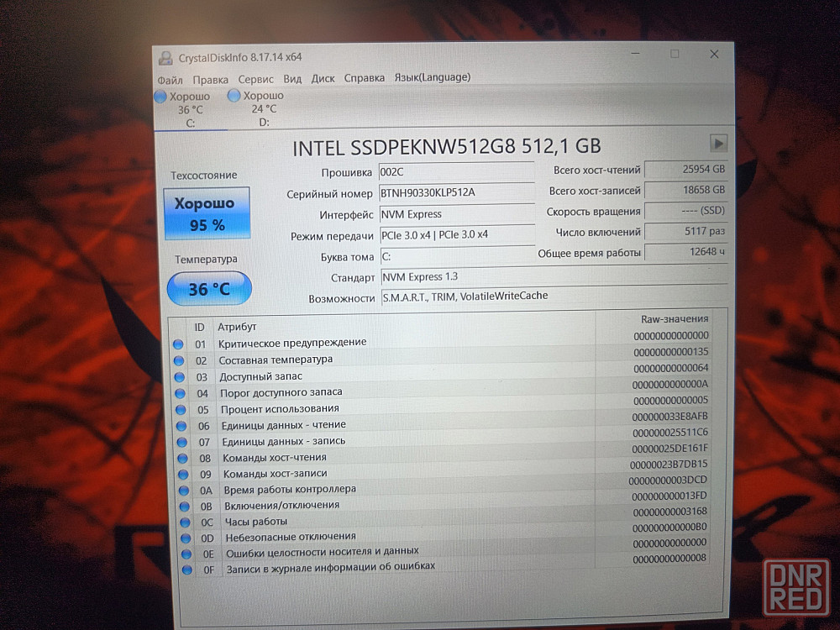Select the Порог доступного запаса attribute text
The width and height of the screenshot is (840, 630).
pyautogui.click(x=281, y=392)
